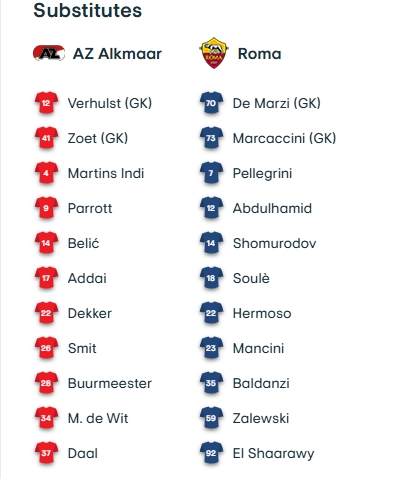419x479 pixels.
Task: Click the red number 9 Parrott shirt icon
Action: (x=46, y=208)
